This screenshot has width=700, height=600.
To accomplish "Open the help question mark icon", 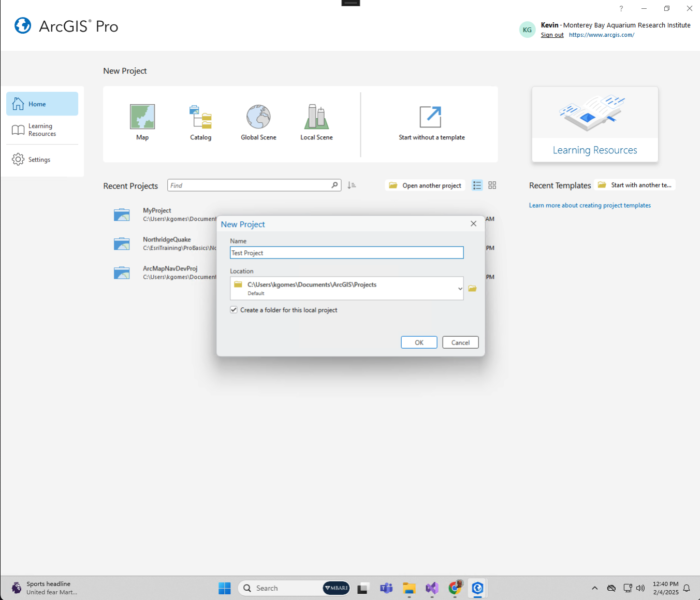I will (621, 8).
